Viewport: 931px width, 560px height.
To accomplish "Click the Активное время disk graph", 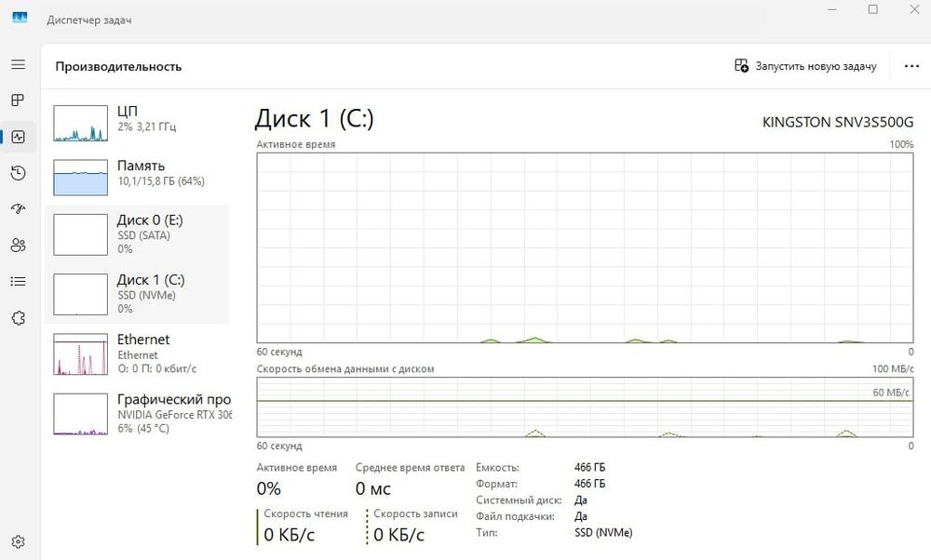I will click(585, 247).
